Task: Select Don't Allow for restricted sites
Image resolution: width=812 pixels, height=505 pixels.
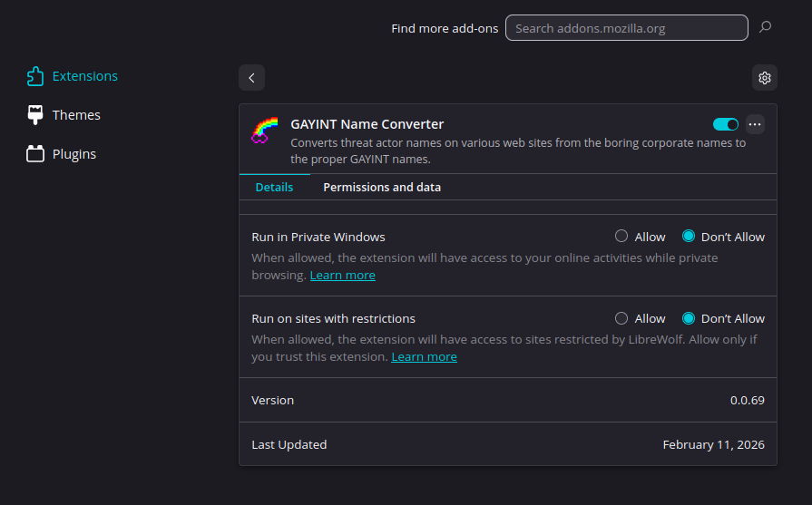Action: 689,318
